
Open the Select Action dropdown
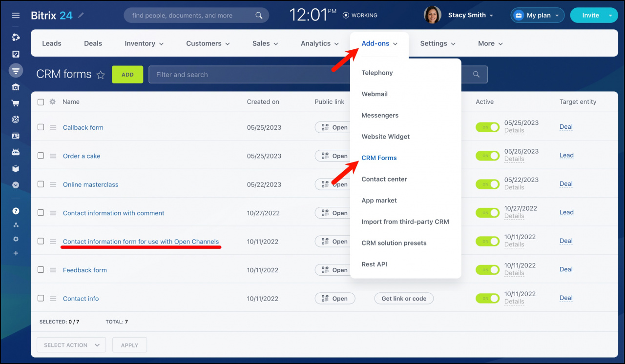pos(71,345)
